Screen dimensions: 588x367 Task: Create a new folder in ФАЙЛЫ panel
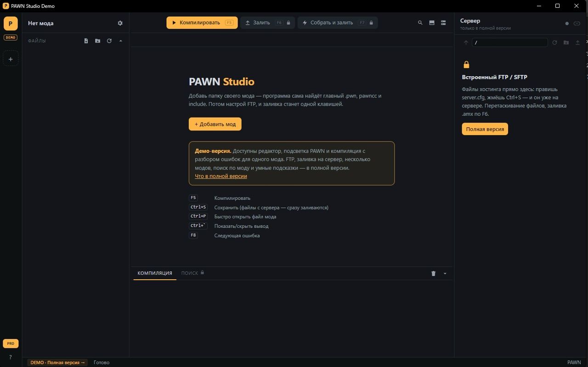[x=97, y=41]
